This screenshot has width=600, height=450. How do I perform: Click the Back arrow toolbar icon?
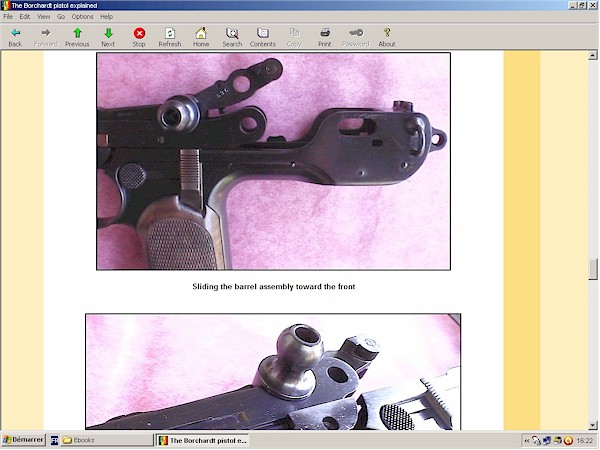(x=15, y=33)
